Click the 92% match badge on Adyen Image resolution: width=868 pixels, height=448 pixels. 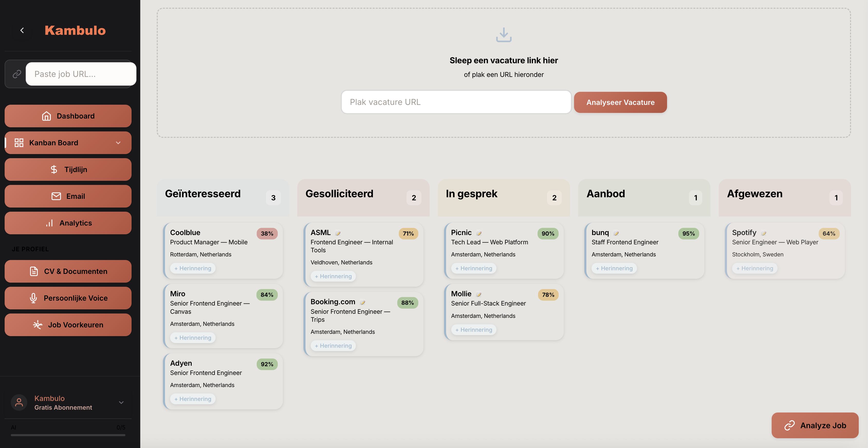[x=267, y=364]
